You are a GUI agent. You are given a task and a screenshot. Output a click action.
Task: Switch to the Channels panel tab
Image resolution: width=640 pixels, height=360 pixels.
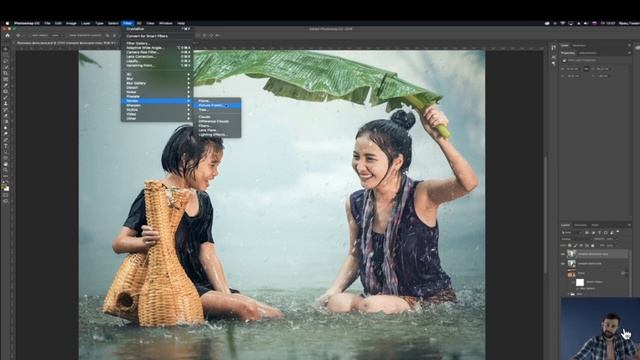pyautogui.click(x=580, y=225)
